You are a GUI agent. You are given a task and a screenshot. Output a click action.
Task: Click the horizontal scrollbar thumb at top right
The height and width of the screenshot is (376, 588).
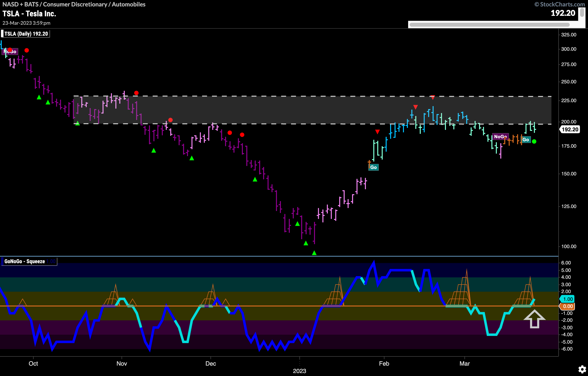click(x=489, y=25)
